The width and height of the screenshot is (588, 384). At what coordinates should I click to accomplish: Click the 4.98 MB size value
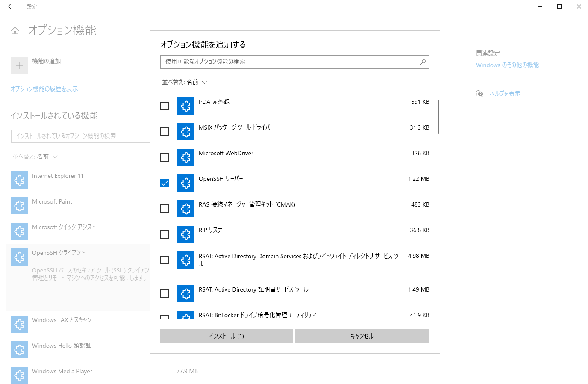(418, 256)
